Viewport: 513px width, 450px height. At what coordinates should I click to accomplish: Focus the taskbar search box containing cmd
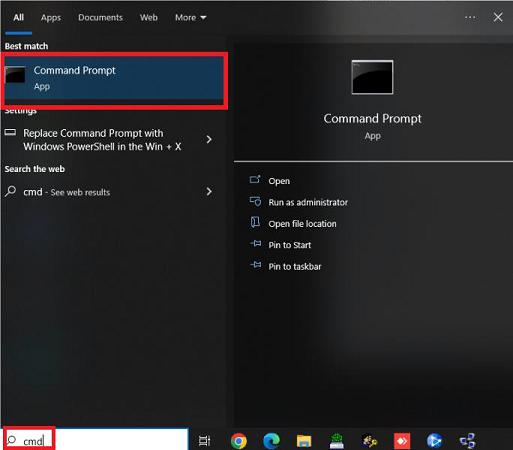tap(97, 440)
